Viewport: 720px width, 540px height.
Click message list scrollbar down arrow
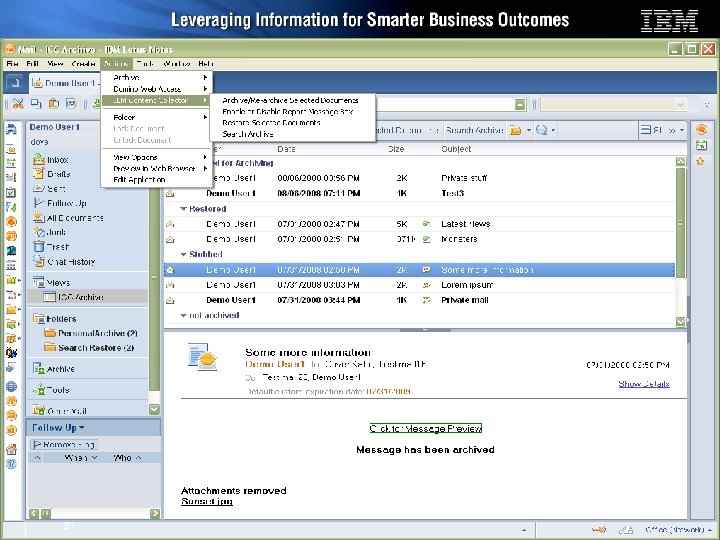(x=681, y=322)
